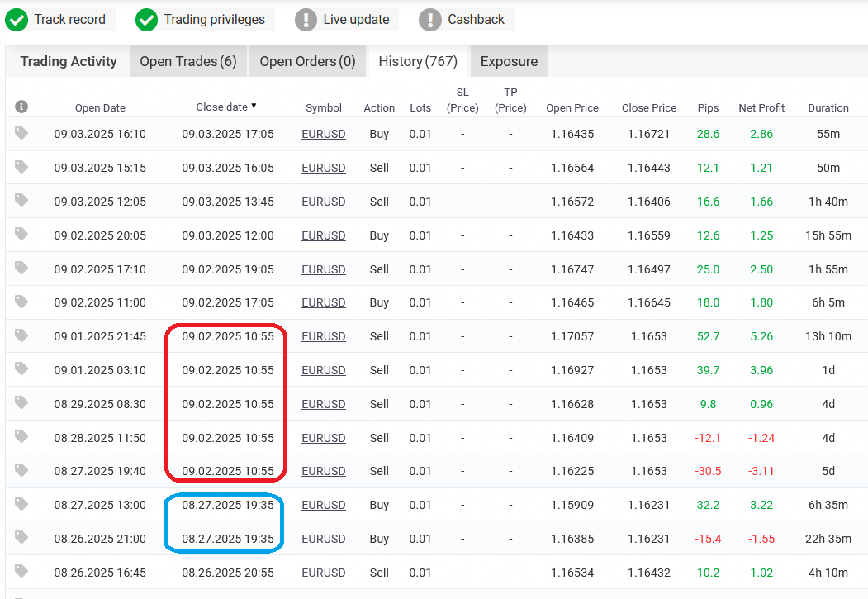Click the Cashback status badge label

[476, 20]
